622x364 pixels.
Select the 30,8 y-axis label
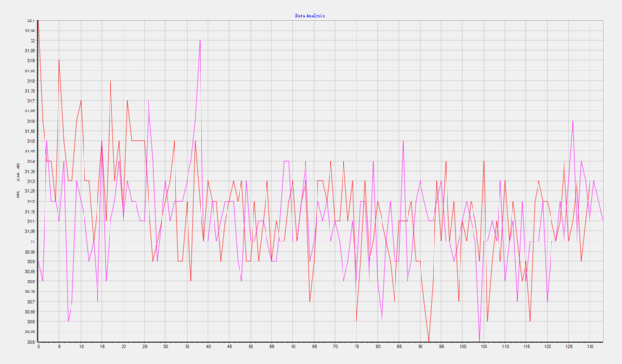pos(31,282)
